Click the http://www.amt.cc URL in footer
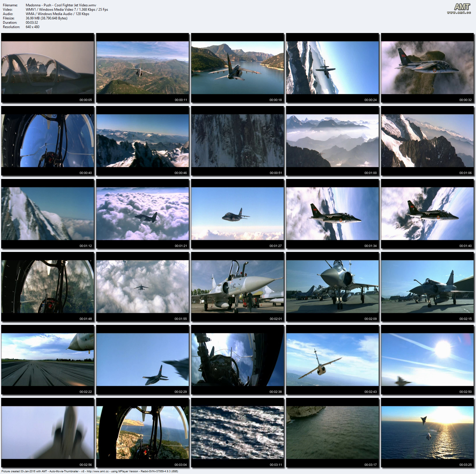 [x=98, y=471]
